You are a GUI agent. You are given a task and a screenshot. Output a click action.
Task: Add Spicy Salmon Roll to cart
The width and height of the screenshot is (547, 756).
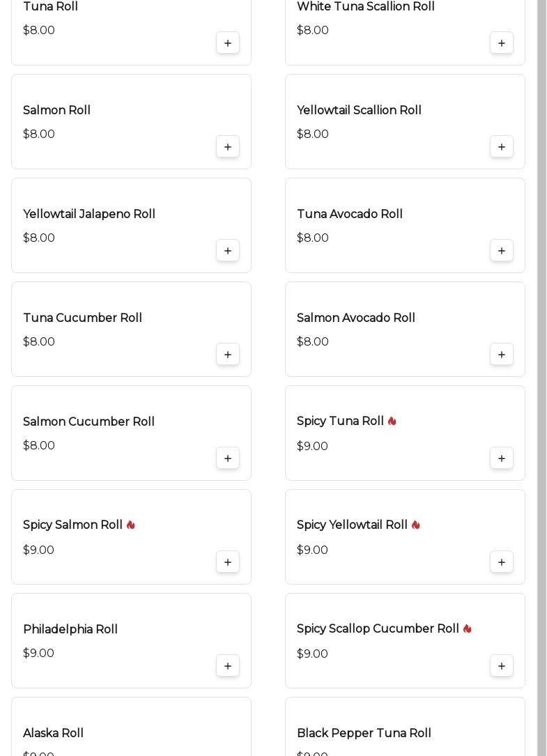coord(228,562)
